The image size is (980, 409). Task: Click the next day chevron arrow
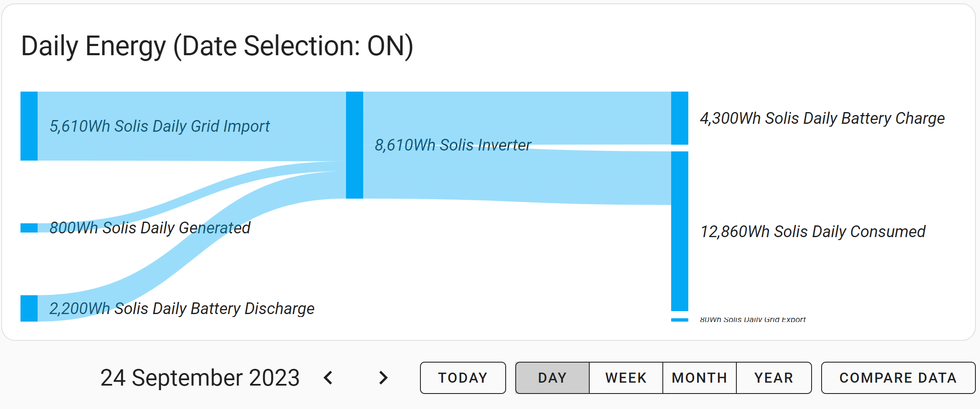383,378
